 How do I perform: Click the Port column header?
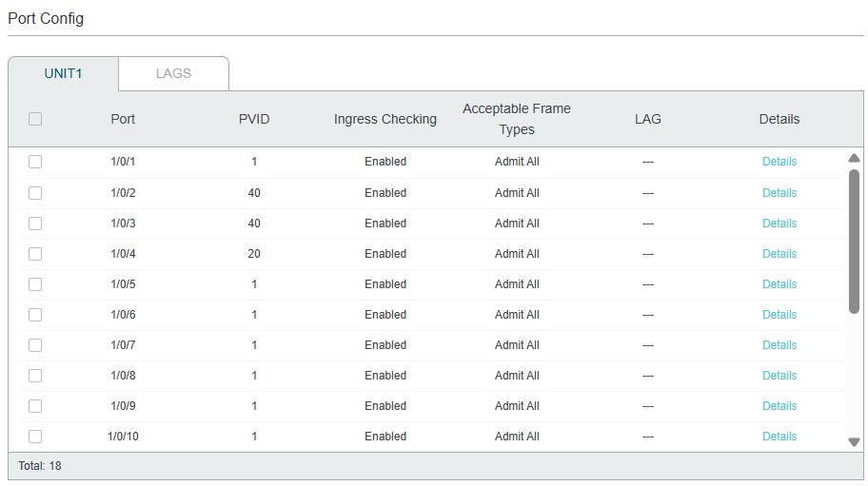pos(123,119)
